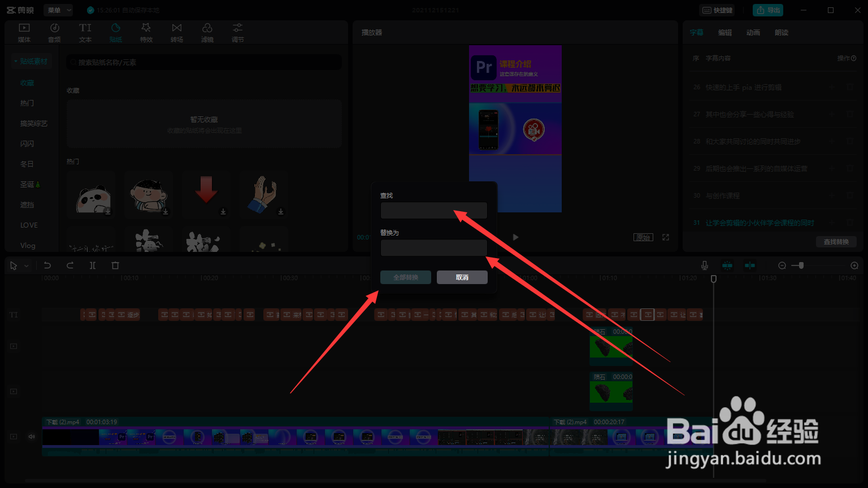Viewport: 868px width, 488px height.
Task: Select the 闪闪 sticker category
Action: (27, 144)
